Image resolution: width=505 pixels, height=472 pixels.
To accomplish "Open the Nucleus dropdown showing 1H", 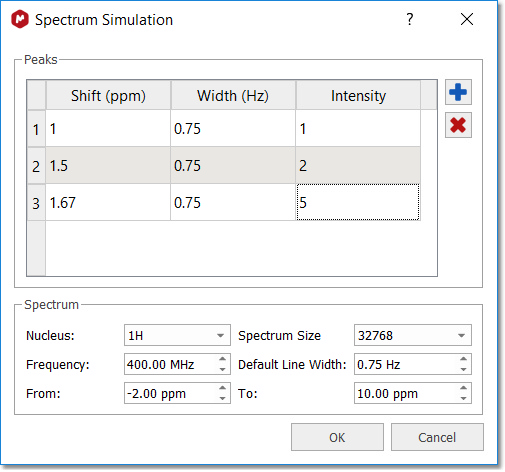I will pyautogui.click(x=177, y=335).
